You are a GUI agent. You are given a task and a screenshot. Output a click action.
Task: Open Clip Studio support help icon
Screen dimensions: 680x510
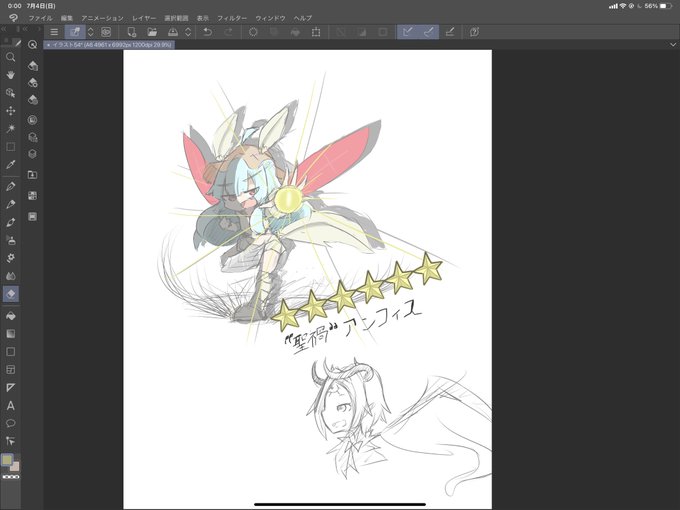click(x=474, y=32)
